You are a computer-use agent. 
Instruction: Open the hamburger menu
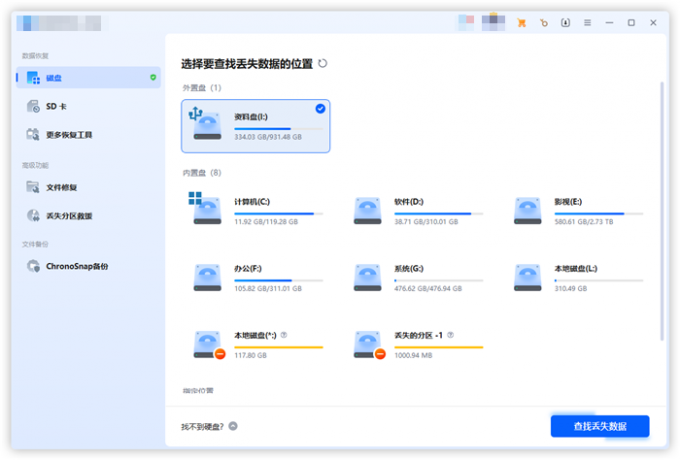click(x=587, y=23)
